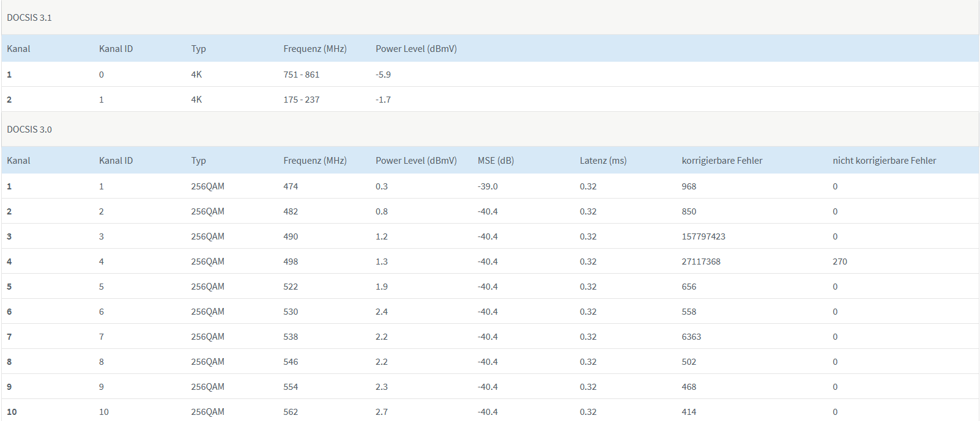Select the 256QAM type in channel 9 row
The height and width of the screenshot is (421, 980).
point(207,387)
